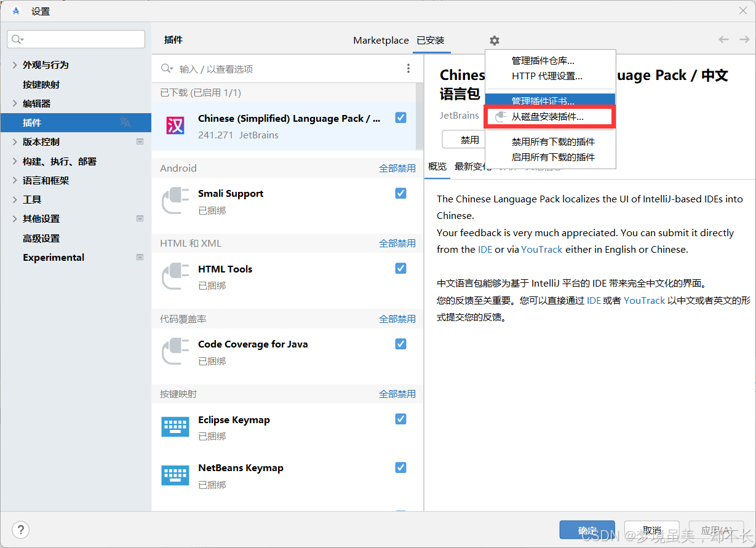Click 全部禁用 for HTML 和 XML group
This screenshot has height=548, width=756.
(397, 244)
